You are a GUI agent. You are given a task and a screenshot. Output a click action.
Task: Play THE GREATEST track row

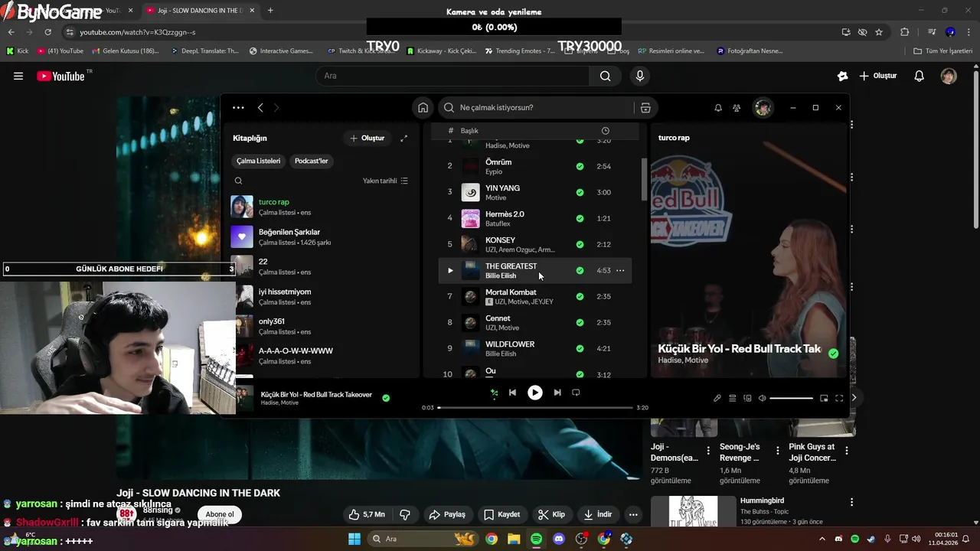450,270
